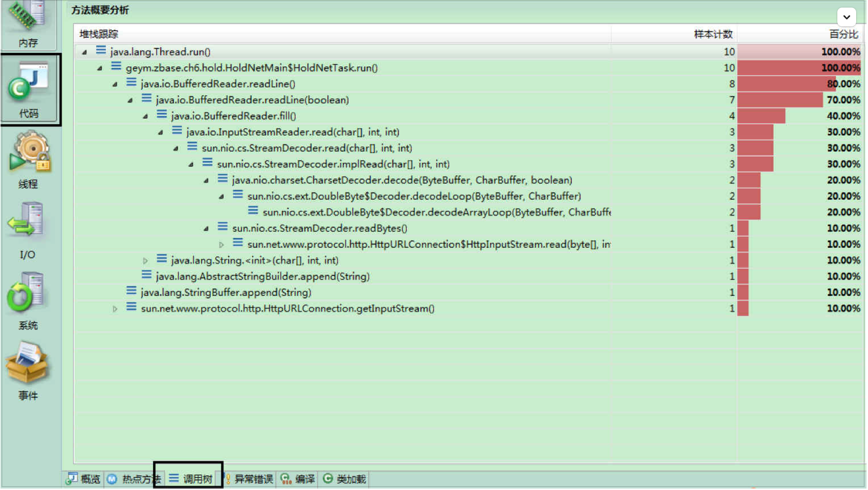The image size is (868, 490).
Task: Expand the java.lang.String.<init> node
Action: pyautogui.click(x=145, y=261)
